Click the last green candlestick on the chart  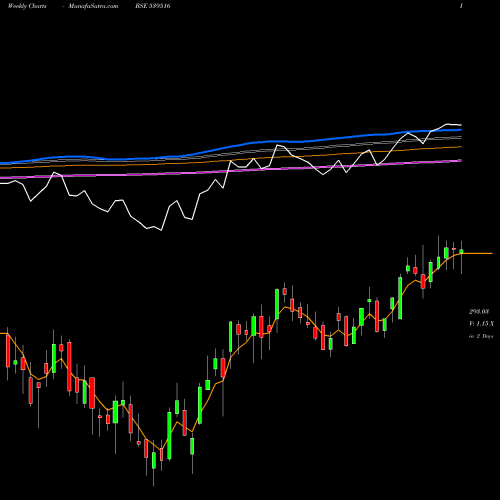[x=461, y=251]
